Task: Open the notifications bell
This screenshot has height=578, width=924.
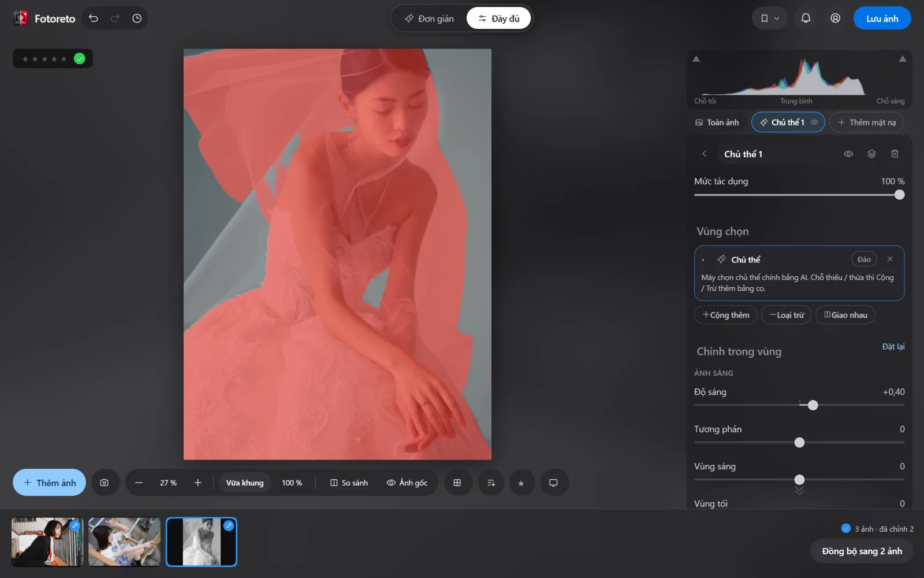Action: [806, 18]
